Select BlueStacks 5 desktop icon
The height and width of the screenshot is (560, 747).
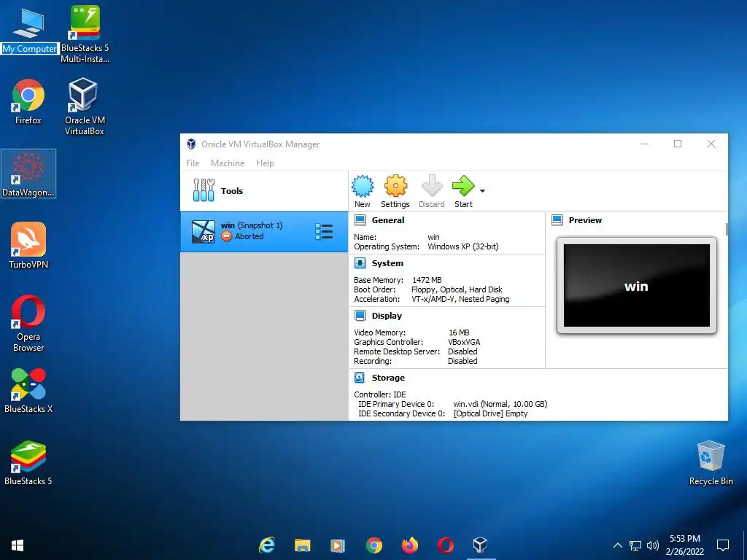[x=28, y=463]
